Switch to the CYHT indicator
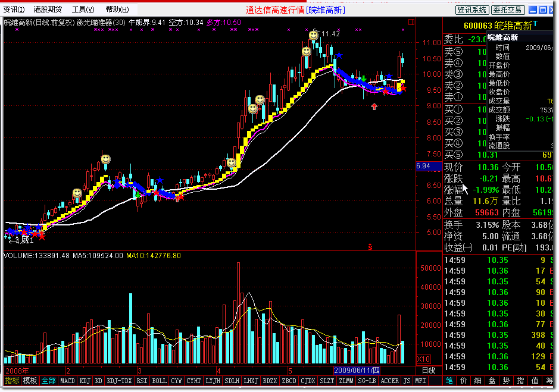The height and width of the screenshot is (392, 559). 194,381
